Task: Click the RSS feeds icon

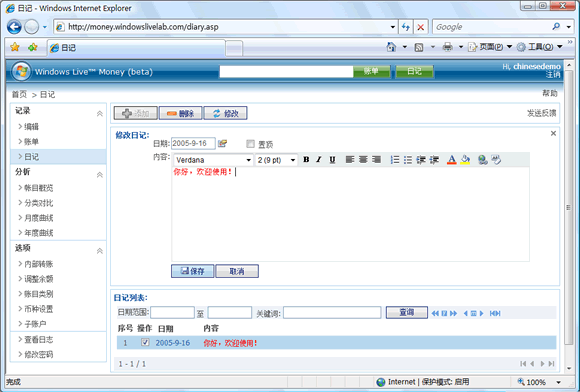Action: (x=419, y=47)
